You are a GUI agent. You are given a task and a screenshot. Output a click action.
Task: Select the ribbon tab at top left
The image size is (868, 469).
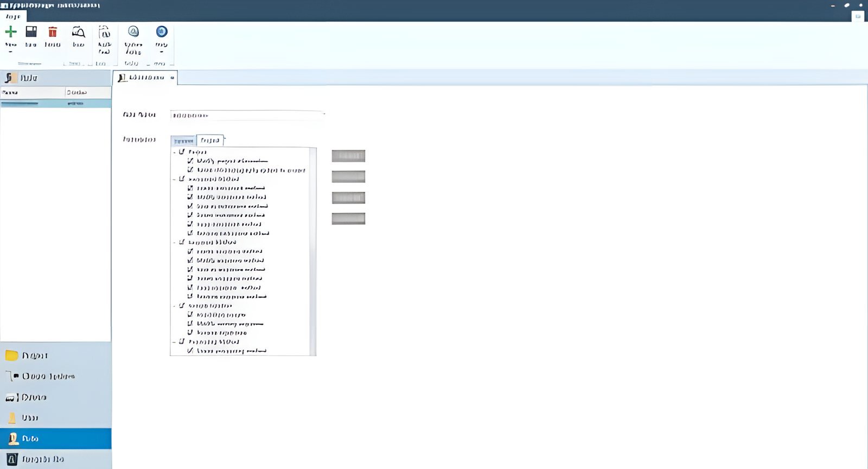[x=13, y=16]
